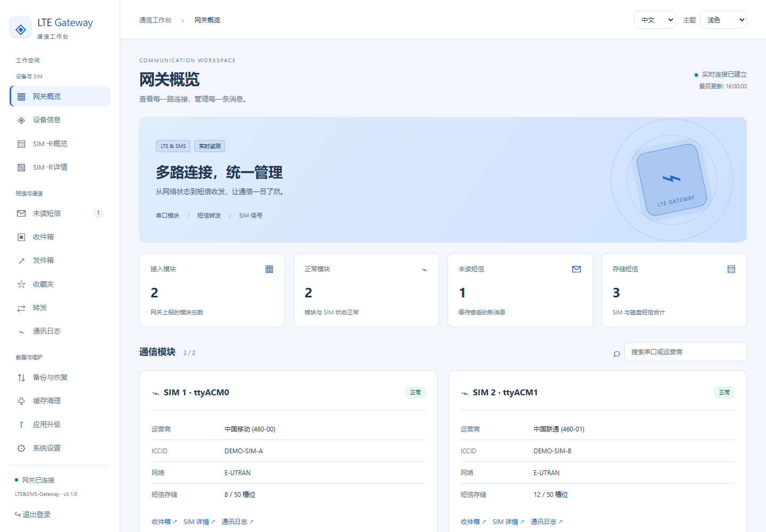
Task: Click the 收件箱 inbox icon
Action: 21,237
